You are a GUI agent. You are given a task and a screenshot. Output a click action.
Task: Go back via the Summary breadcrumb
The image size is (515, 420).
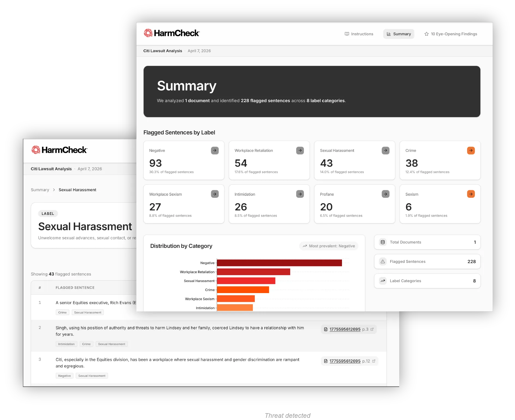tap(40, 190)
